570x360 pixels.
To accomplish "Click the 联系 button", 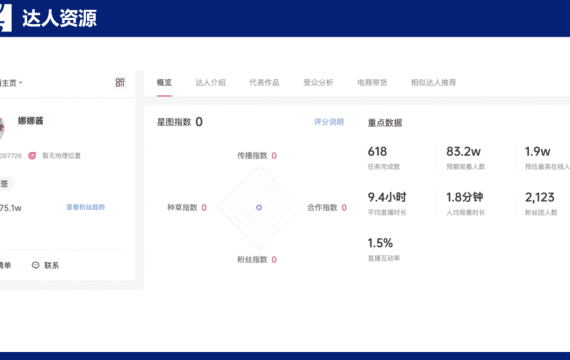I will coord(45,265).
